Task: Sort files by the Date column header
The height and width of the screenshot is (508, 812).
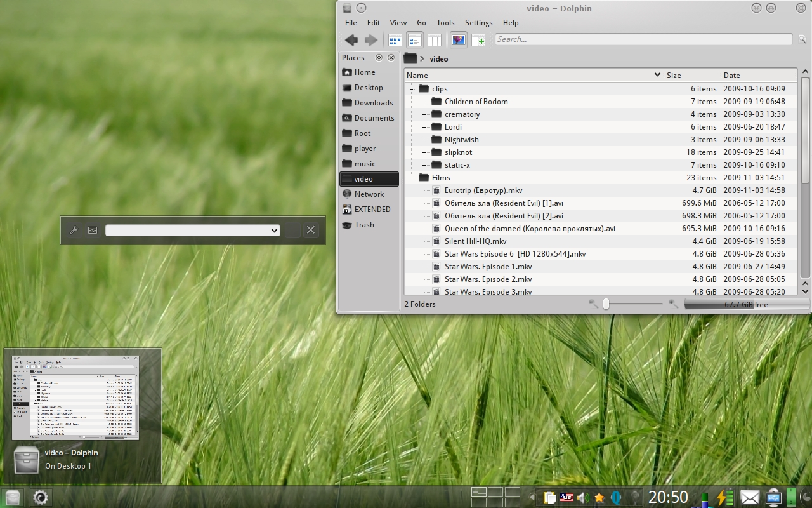Action: pyautogui.click(x=759, y=75)
